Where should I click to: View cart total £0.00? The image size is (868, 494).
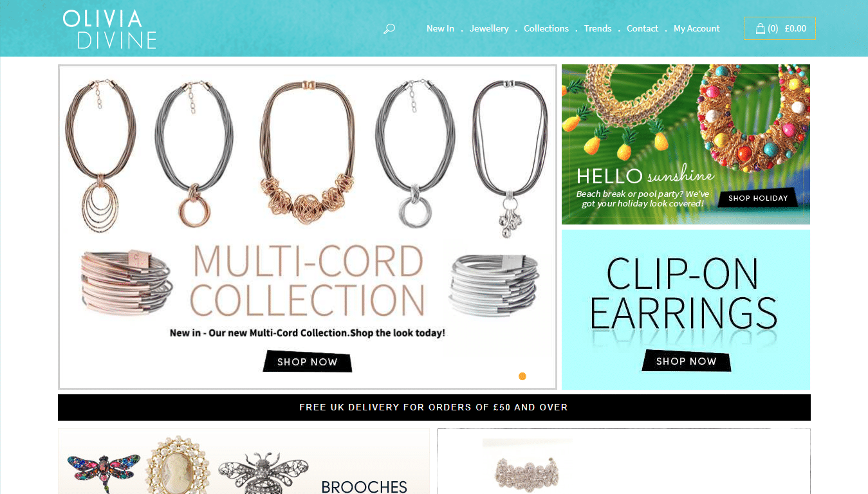coord(795,28)
